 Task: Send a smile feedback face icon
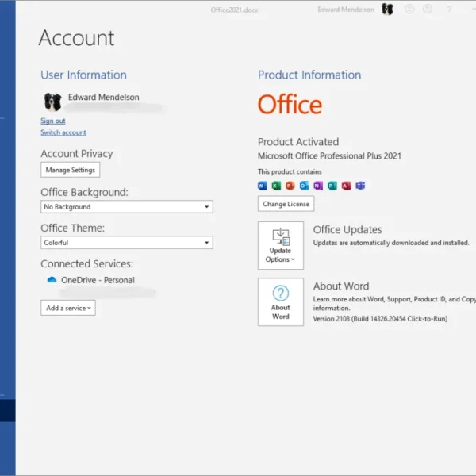click(409, 9)
